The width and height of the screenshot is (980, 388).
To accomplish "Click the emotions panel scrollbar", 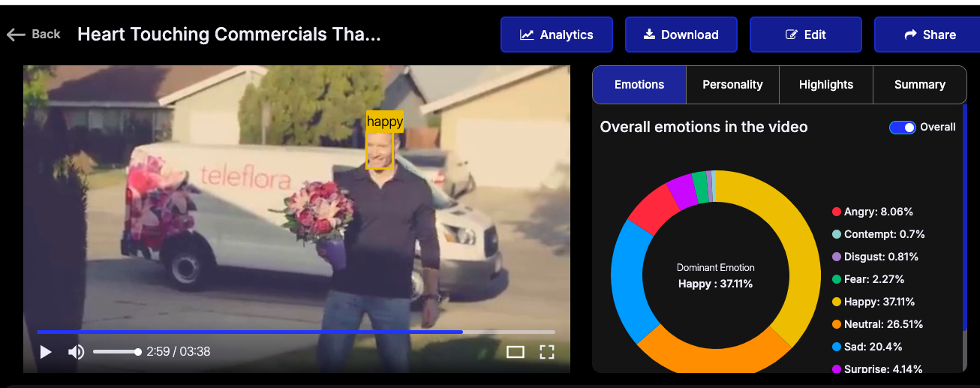I will point(965,218).
